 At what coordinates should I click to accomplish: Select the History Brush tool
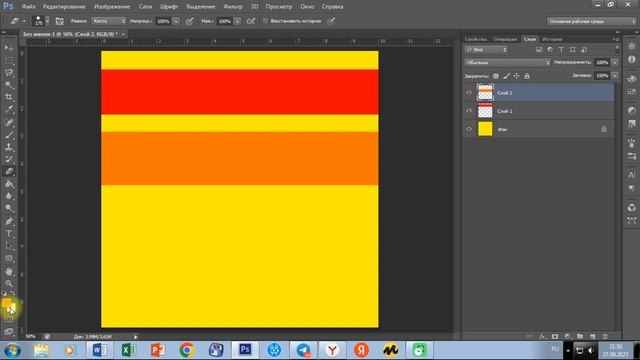coord(9,159)
